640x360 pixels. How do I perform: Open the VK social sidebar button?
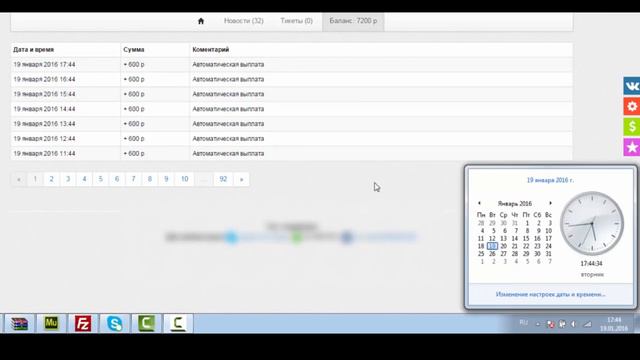tap(631, 86)
